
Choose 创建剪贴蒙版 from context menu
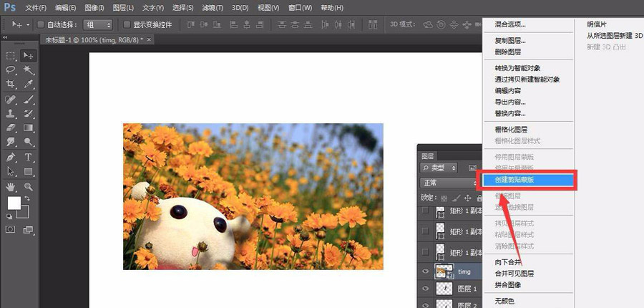(528, 180)
